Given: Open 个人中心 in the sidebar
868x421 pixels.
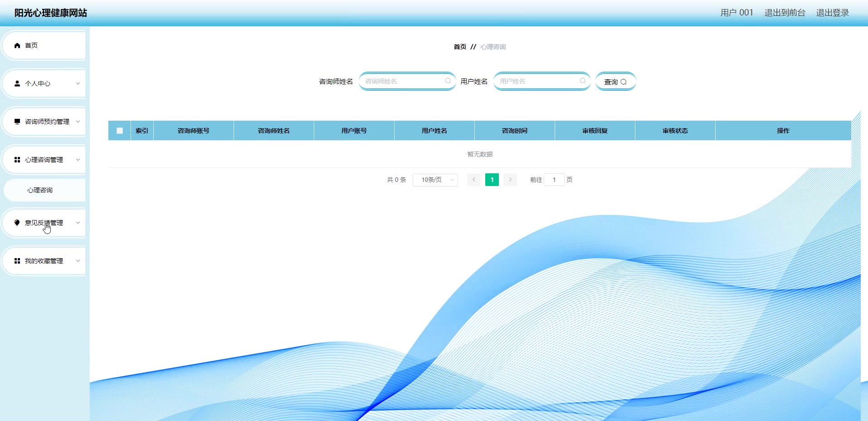Looking at the screenshot, I should [x=44, y=83].
